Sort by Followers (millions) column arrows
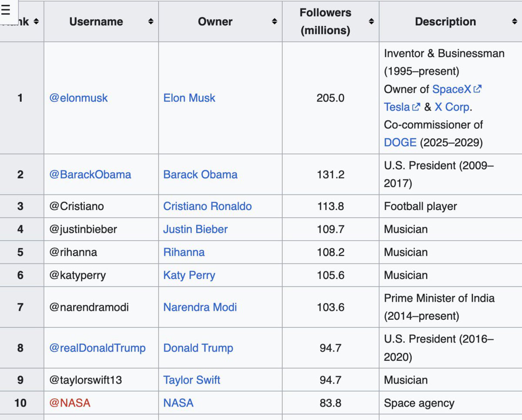 click(x=371, y=21)
